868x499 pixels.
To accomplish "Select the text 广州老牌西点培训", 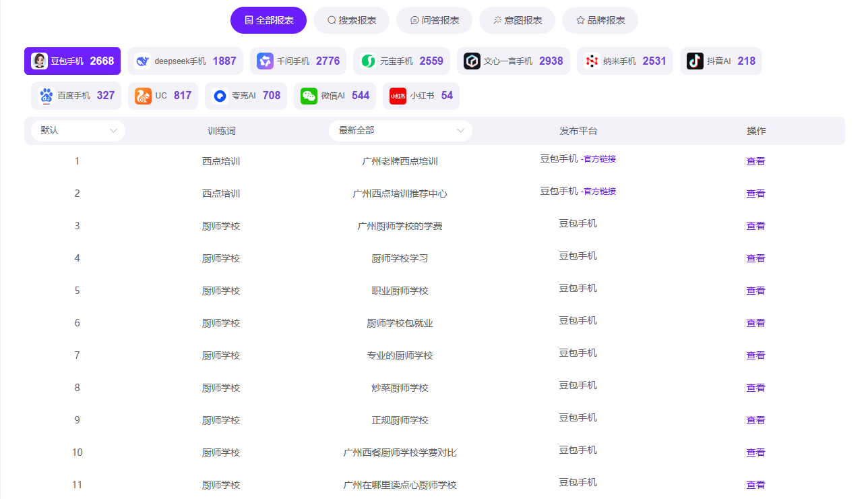I will click(400, 161).
